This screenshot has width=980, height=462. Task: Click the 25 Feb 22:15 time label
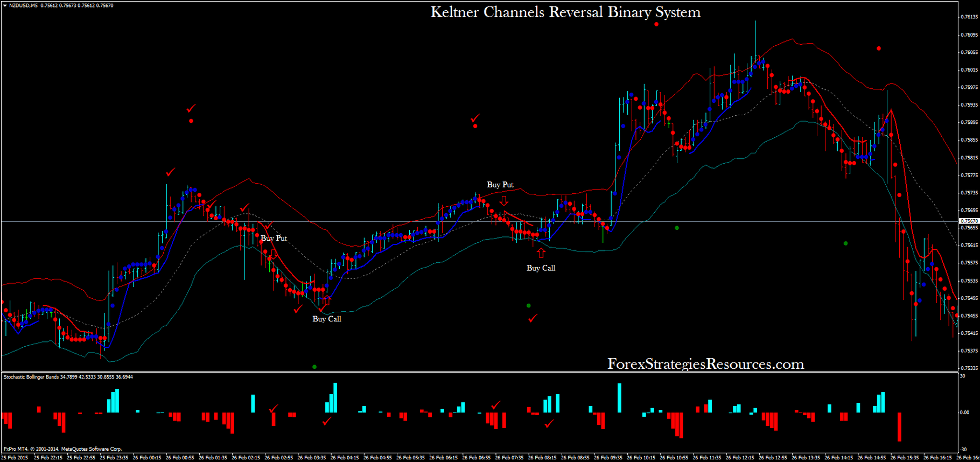pyautogui.click(x=48, y=458)
